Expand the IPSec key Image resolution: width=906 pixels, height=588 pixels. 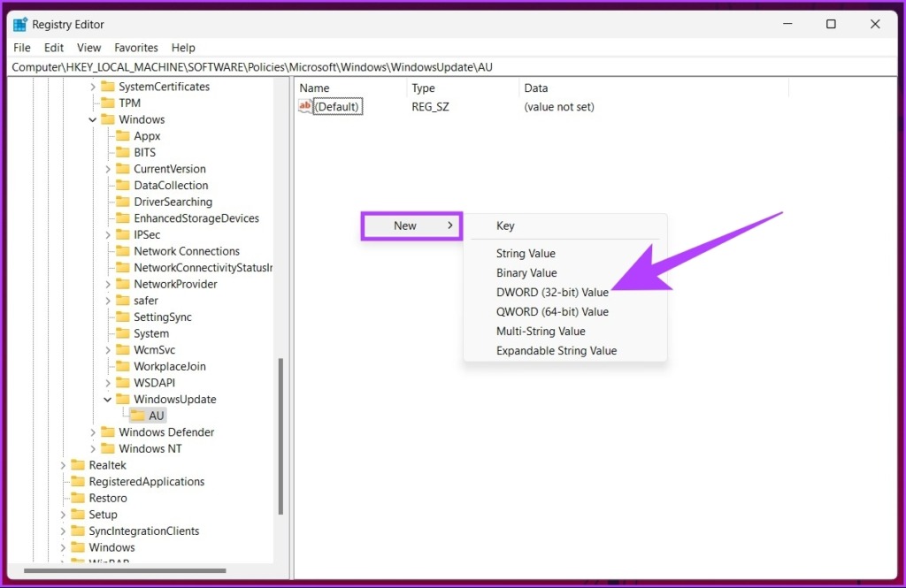tap(107, 235)
